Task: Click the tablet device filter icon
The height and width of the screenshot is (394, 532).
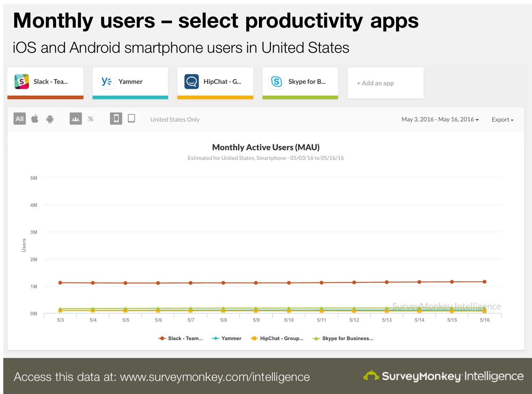Action: pos(131,118)
